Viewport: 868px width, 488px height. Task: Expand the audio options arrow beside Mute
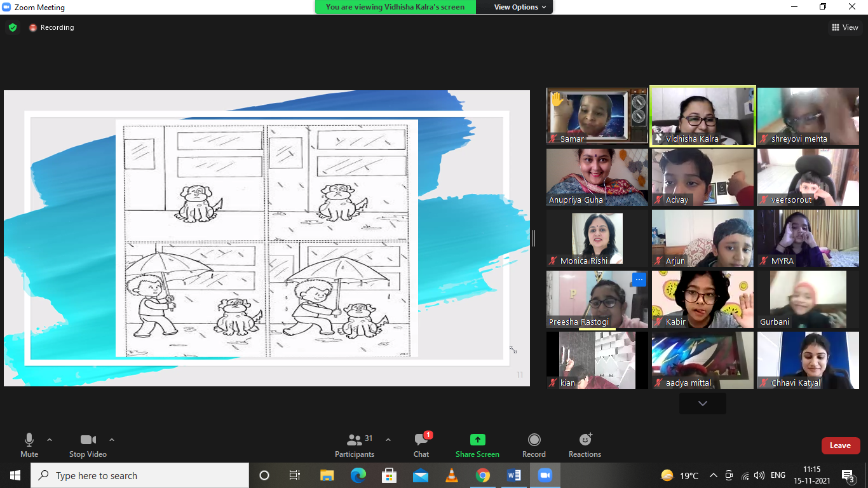50,440
